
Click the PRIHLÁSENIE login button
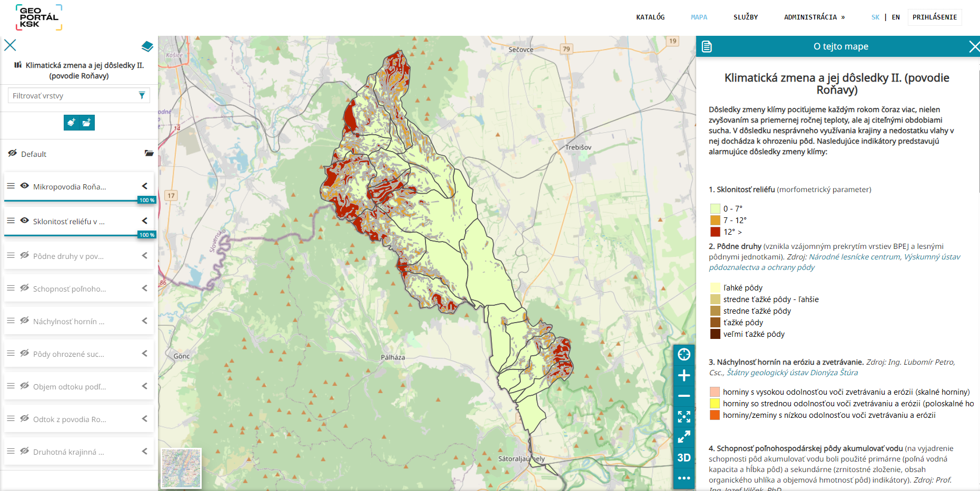tap(934, 17)
